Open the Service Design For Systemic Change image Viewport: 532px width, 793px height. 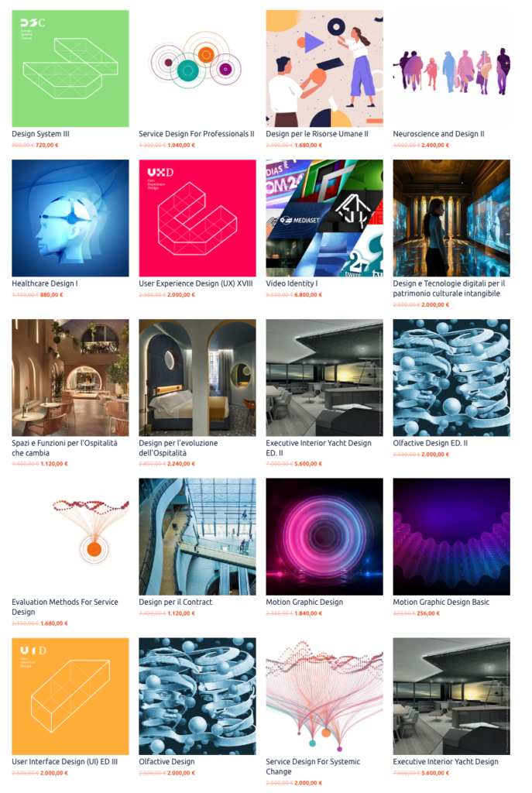(x=324, y=696)
